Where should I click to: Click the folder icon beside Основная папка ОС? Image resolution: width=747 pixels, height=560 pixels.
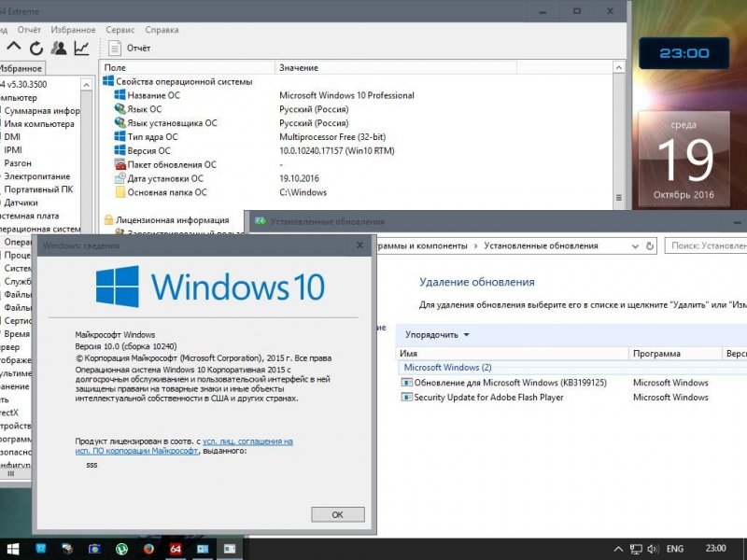point(120,192)
